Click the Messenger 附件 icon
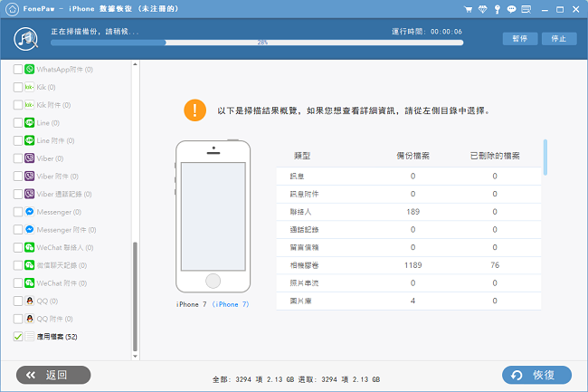Image resolution: width=588 pixels, height=392 pixels. click(30, 230)
